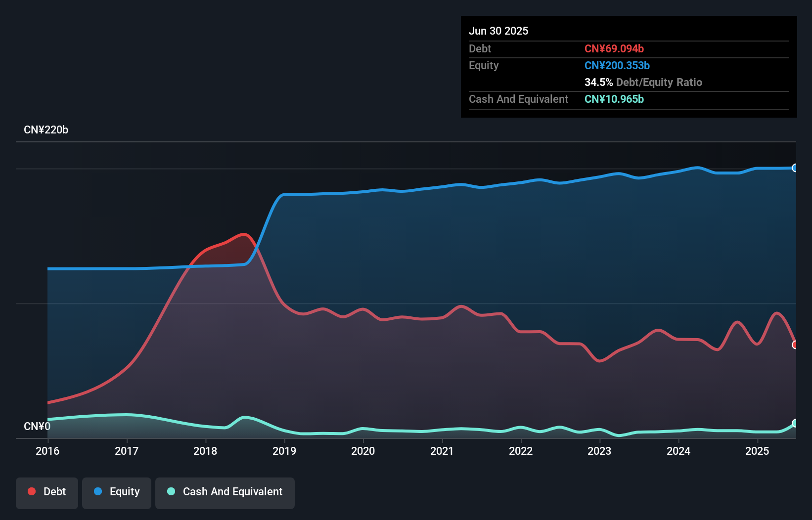Click the Jun 30 2025 tooltip date
This screenshot has width=812, height=520.
498,31
